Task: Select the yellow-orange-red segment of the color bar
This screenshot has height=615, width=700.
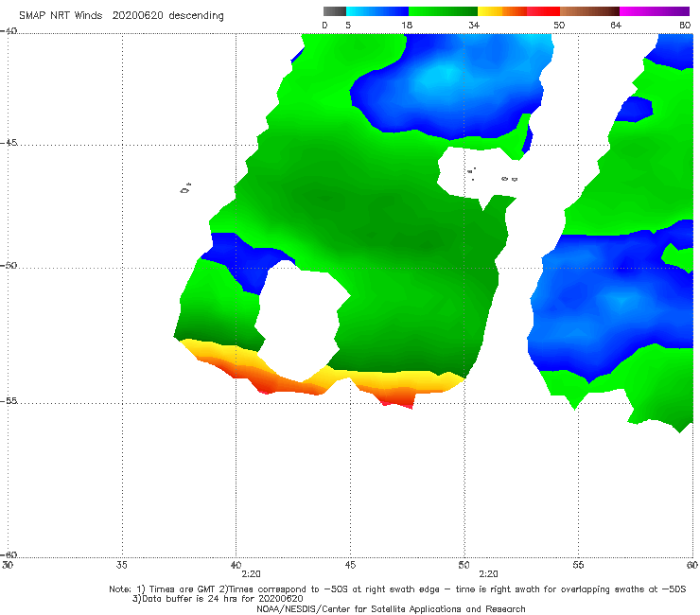Action: [x=518, y=11]
